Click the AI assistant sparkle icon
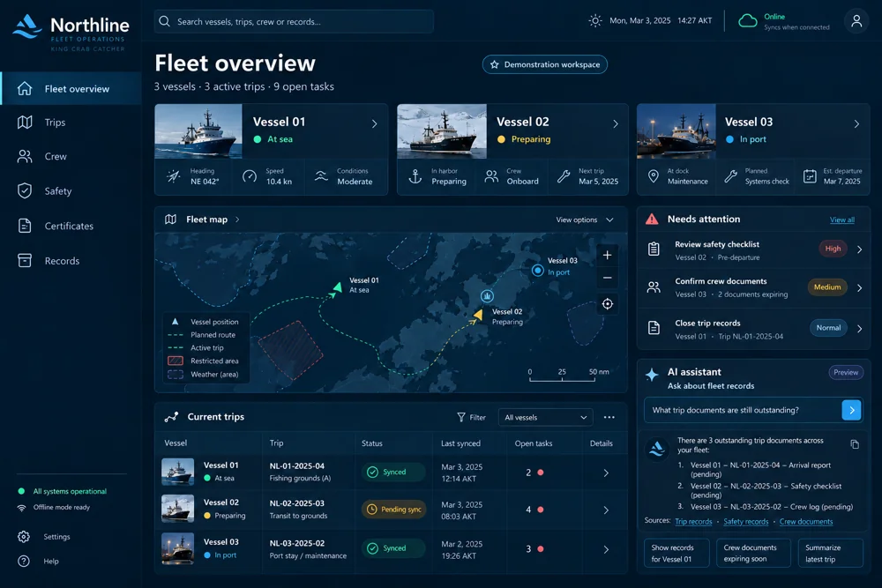Viewport: 882px width, 588px height. pyautogui.click(x=652, y=375)
